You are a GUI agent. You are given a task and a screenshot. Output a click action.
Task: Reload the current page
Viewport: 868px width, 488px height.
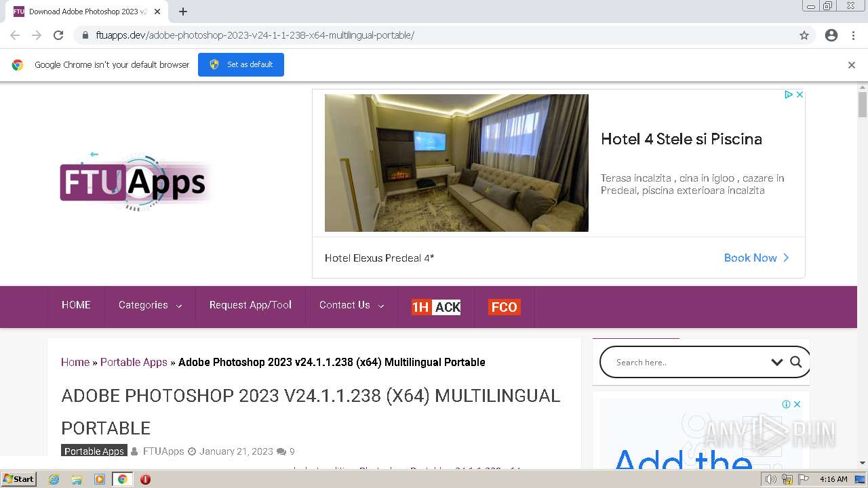pos(58,35)
